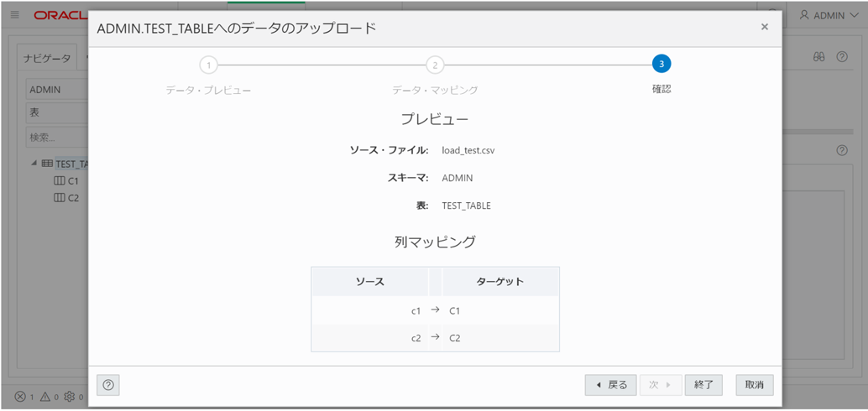Click the TEST_TABLE table icon in tree
The image size is (868, 411).
coord(48,164)
